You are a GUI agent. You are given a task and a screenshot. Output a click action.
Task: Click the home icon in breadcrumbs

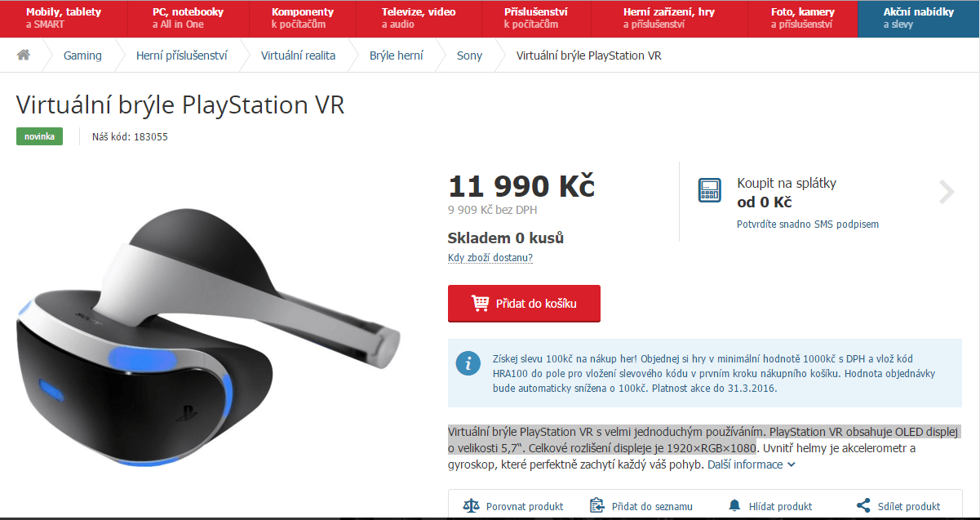click(24, 56)
